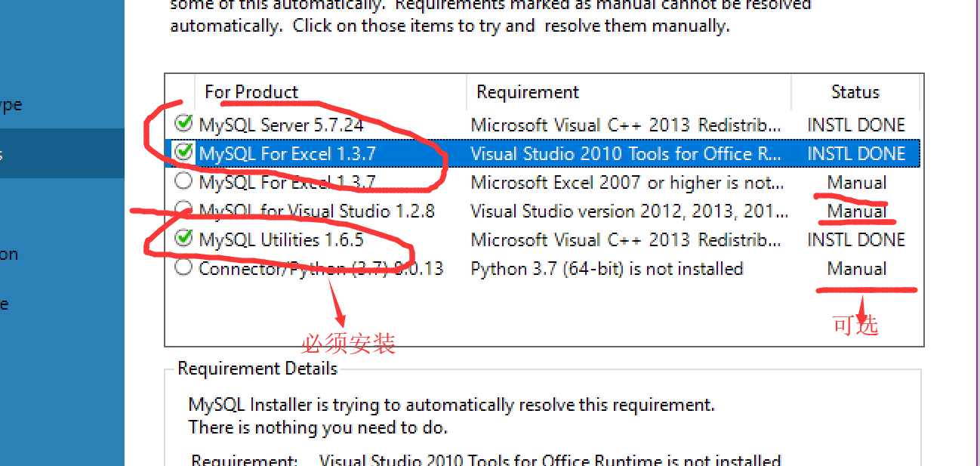The image size is (980, 466).
Task: Click the empty circle icon beside Connector/Python
Action: pyautogui.click(x=183, y=267)
